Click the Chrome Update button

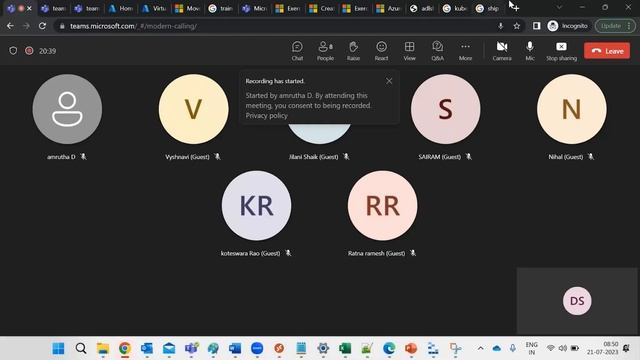pyautogui.click(x=615, y=26)
